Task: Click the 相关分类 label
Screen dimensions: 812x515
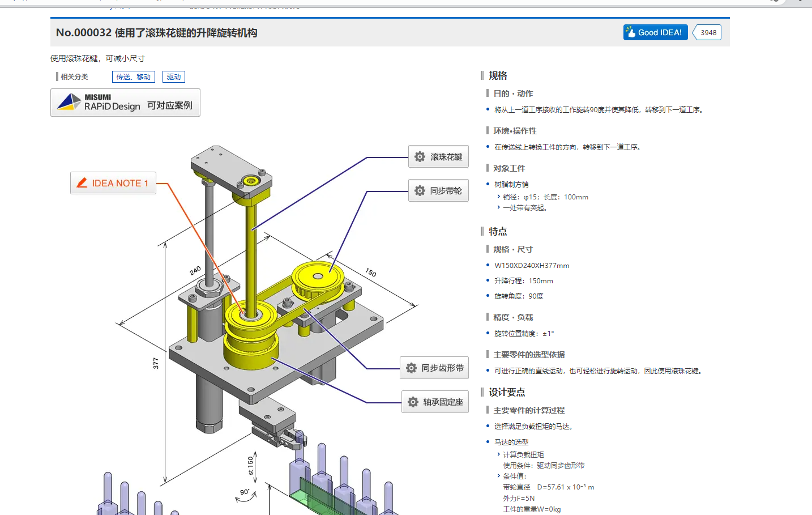Action: point(74,76)
